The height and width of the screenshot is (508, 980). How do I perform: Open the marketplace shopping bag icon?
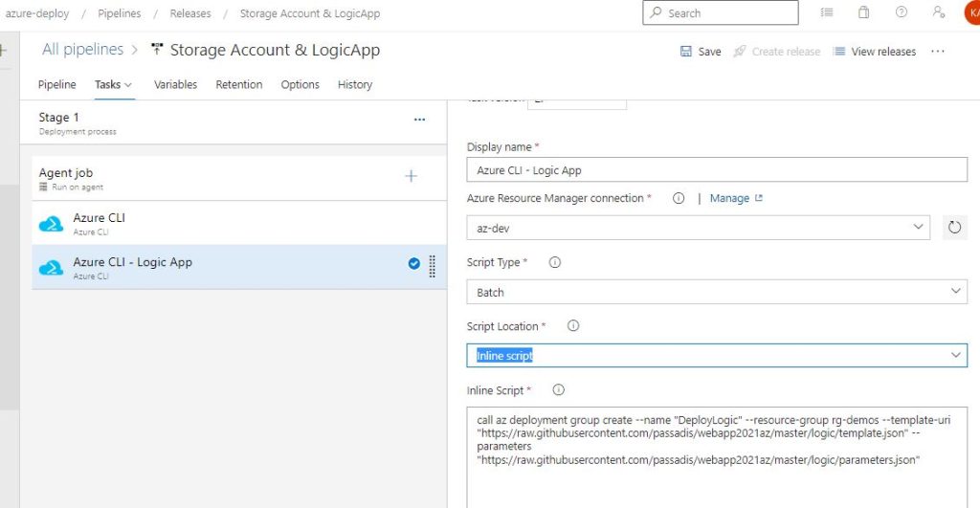[864, 11]
